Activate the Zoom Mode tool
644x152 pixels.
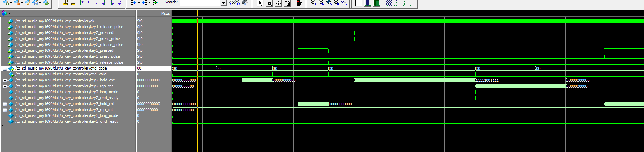pos(270,3)
